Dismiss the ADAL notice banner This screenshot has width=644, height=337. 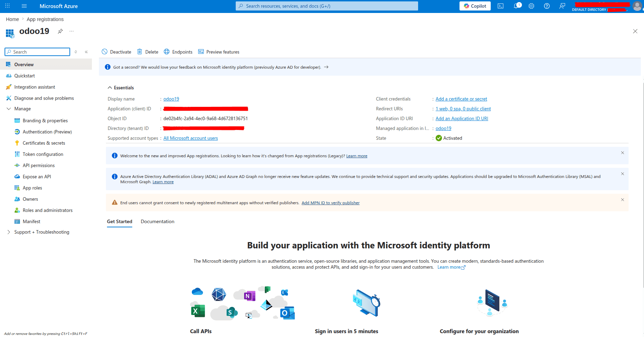coord(623,174)
